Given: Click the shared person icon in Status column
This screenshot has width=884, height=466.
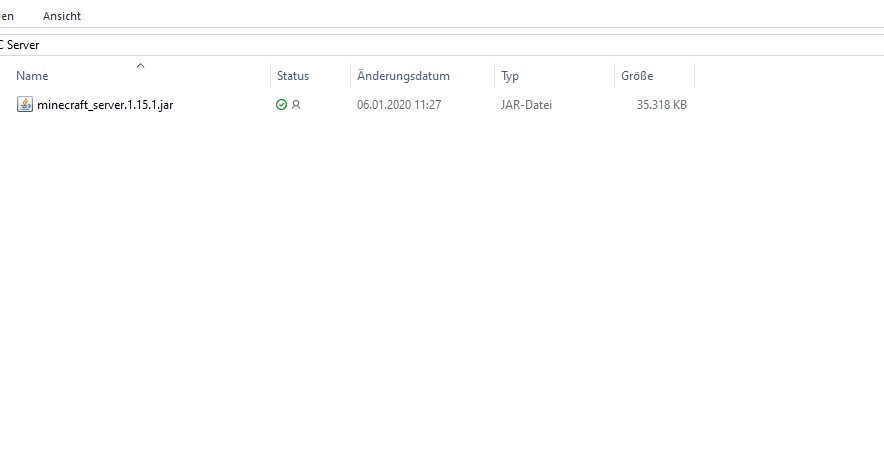Looking at the screenshot, I should point(295,105).
